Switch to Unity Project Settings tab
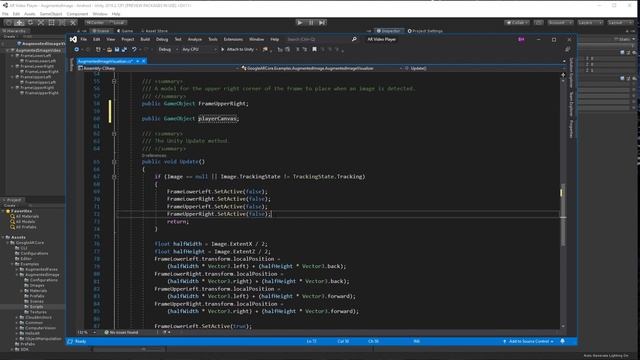Viewport: 640px width, 360px height. (x=425, y=31)
